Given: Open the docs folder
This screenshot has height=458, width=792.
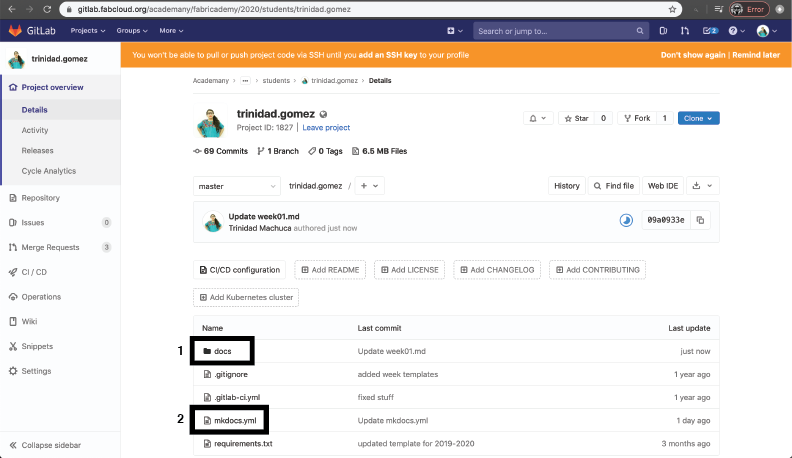Looking at the screenshot, I should tap(223, 351).
